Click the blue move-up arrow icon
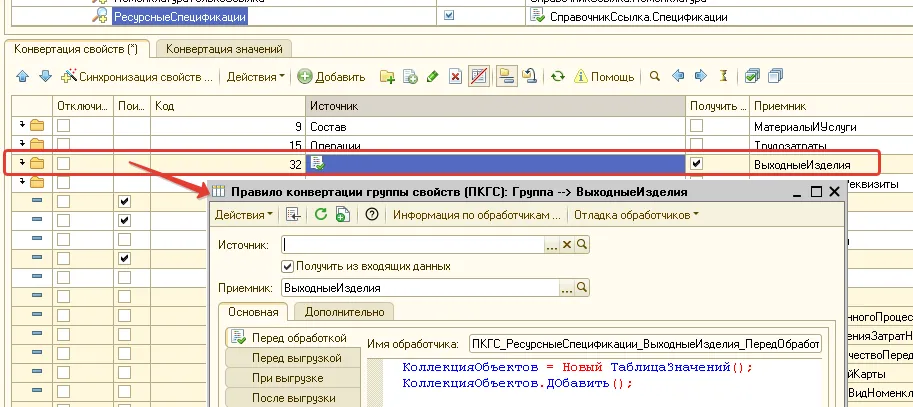Image resolution: width=913 pixels, height=407 pixels. tap(22, 76)
